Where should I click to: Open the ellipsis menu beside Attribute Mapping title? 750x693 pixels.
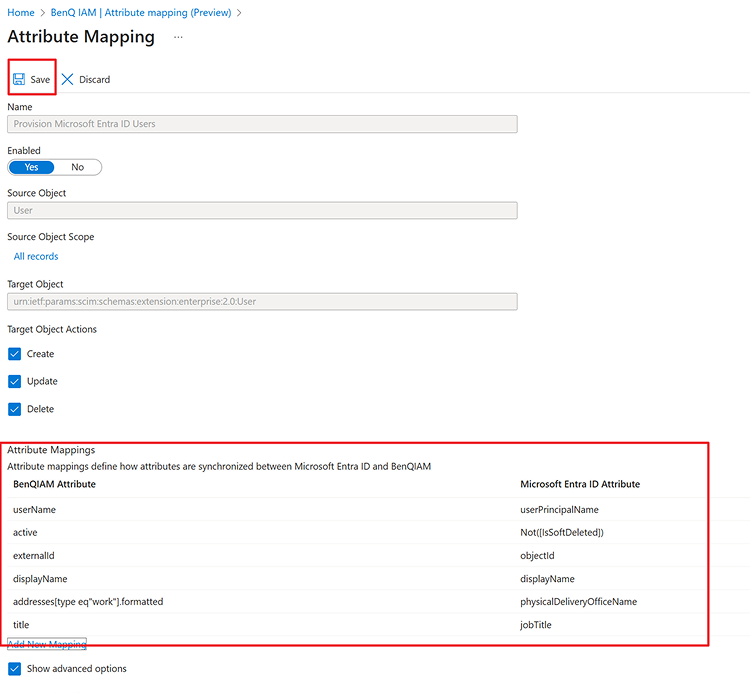tap(178, 37)
